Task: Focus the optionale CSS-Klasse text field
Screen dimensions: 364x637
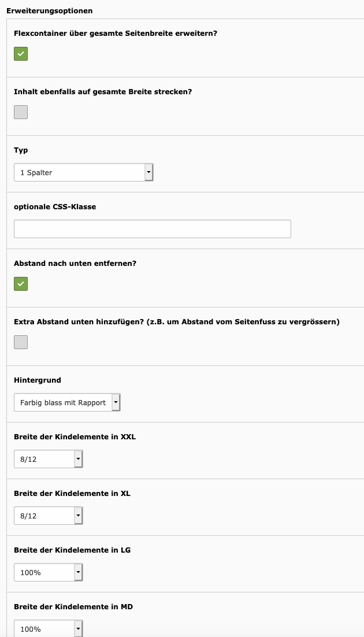Action: (153, 229)
